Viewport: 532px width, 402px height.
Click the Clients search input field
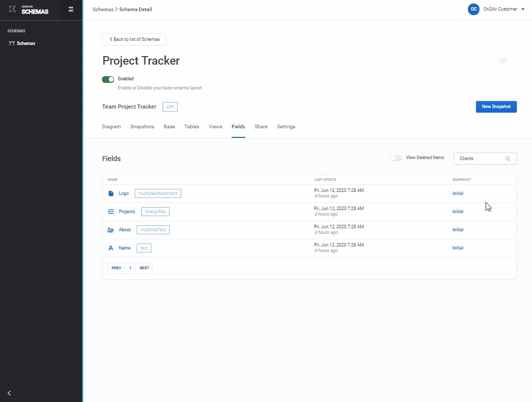(x=480, y=159)
